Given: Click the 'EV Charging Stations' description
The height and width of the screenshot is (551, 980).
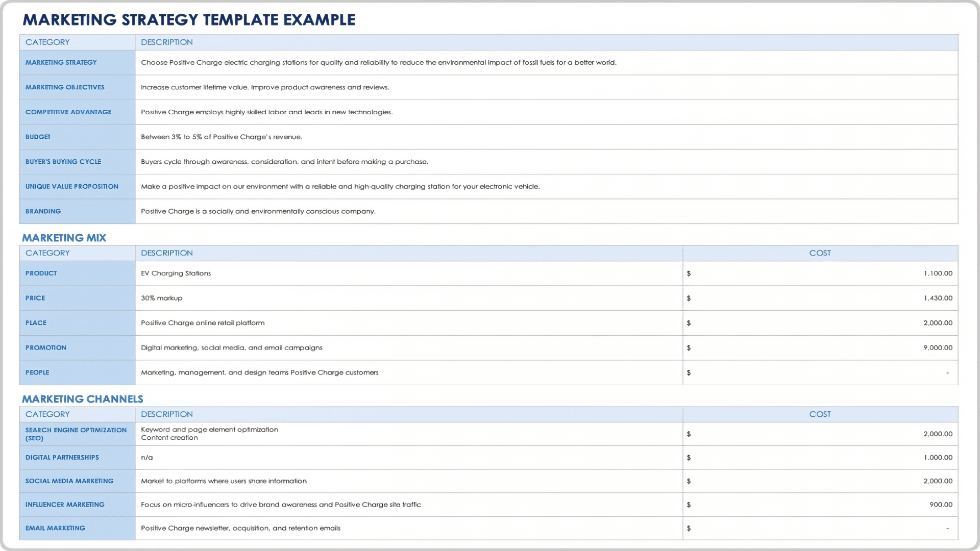Looking at the screenshot, I should [409, 273].
